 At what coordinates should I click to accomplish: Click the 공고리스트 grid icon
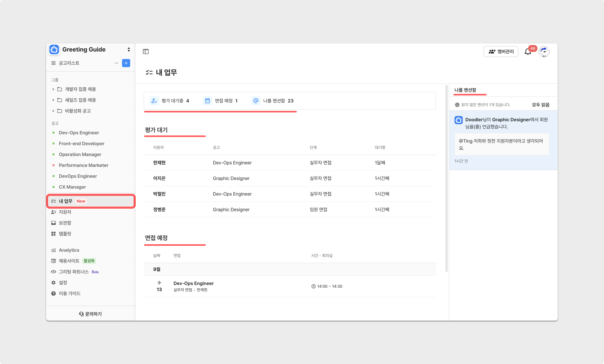pos(54,63)
